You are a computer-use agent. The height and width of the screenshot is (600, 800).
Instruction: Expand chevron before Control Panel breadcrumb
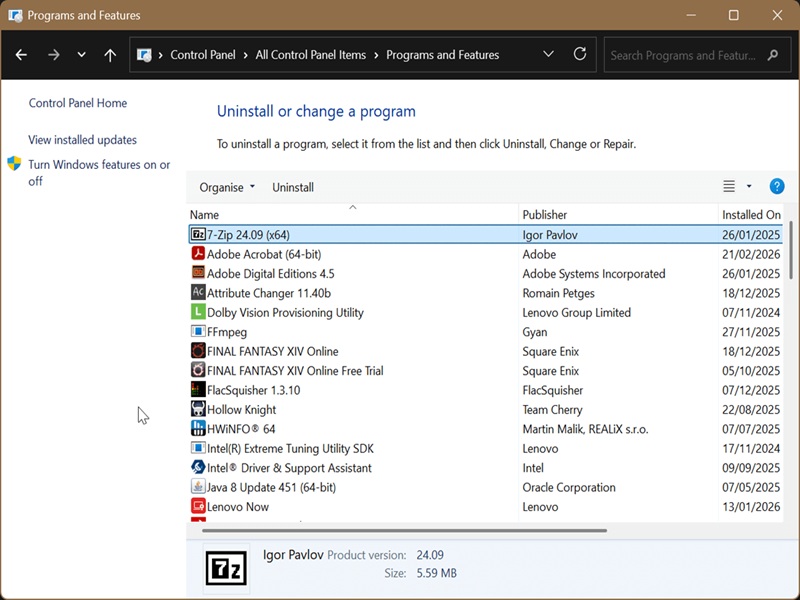tap(160, 55)
